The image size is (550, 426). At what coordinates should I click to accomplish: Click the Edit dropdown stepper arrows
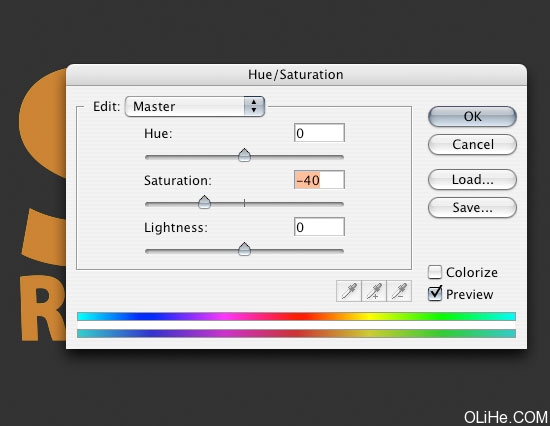click(254, 106)
